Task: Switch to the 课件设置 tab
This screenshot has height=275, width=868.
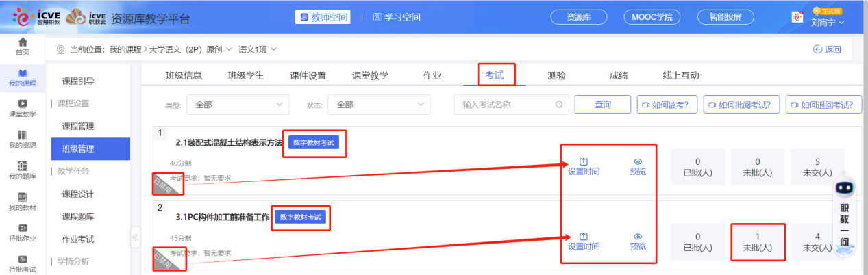Action: tap(308, 75)
